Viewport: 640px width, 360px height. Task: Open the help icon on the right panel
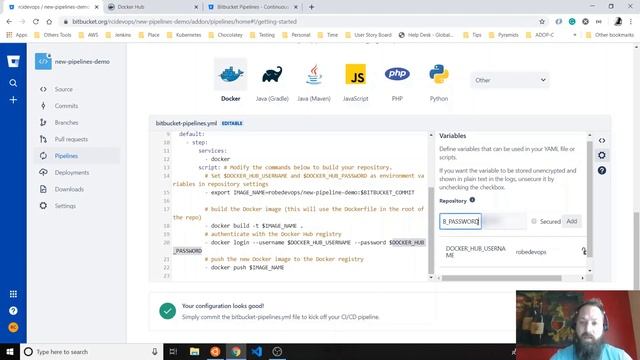coord(602,171)
